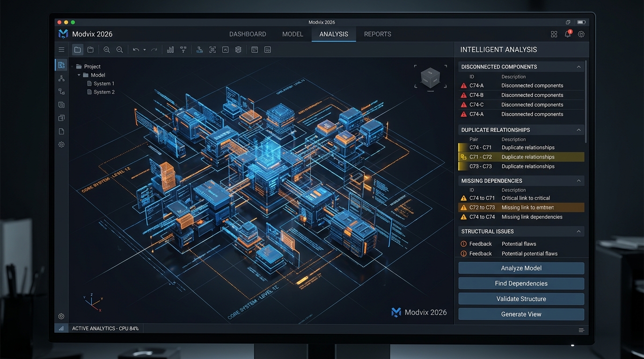
Task: Select the C73 - C73 duplicate pair row
Action: click(x=521, y=166)
